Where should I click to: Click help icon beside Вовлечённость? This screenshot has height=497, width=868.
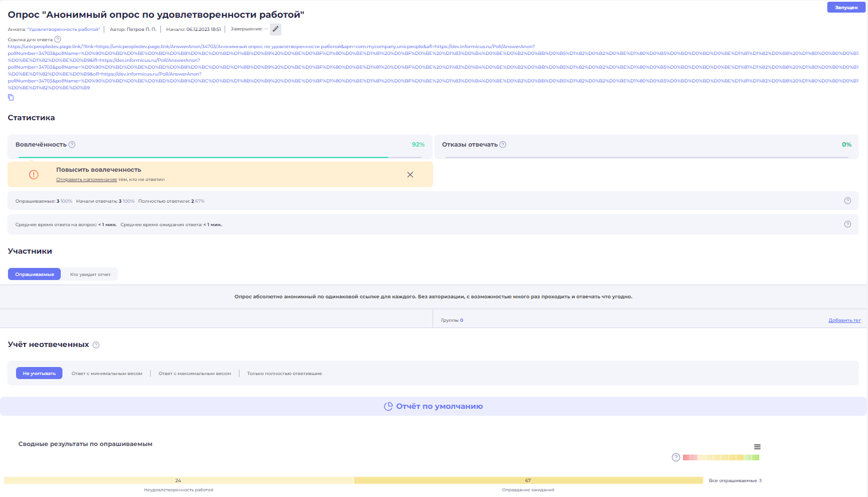[x=72, y=145]
